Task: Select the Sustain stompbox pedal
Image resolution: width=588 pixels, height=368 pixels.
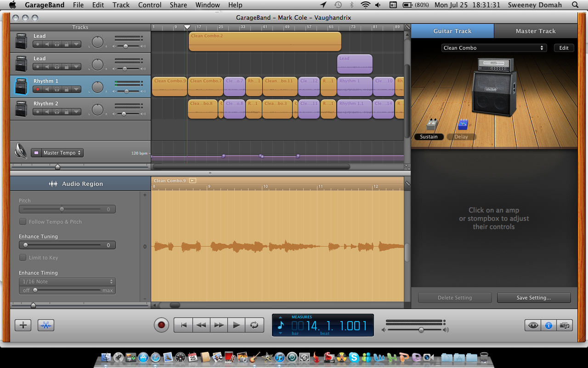Action: 431,124
